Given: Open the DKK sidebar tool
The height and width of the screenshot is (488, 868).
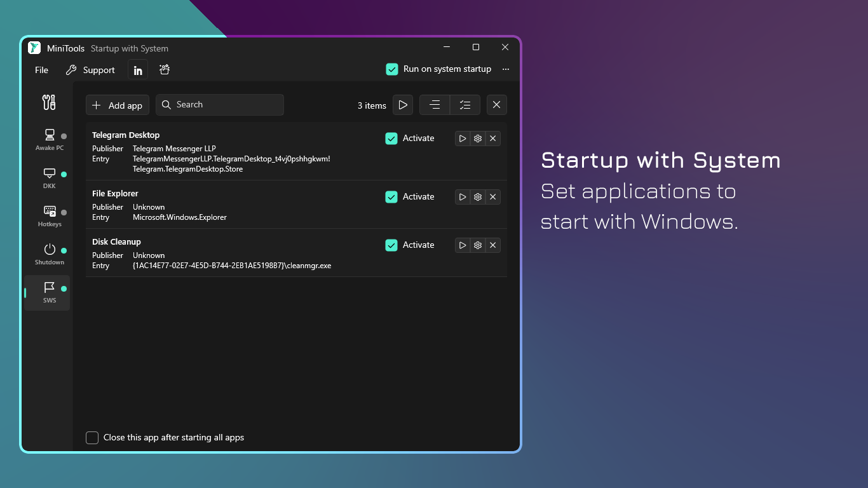Looking at the screenshot, I should (x=49, y=178).
